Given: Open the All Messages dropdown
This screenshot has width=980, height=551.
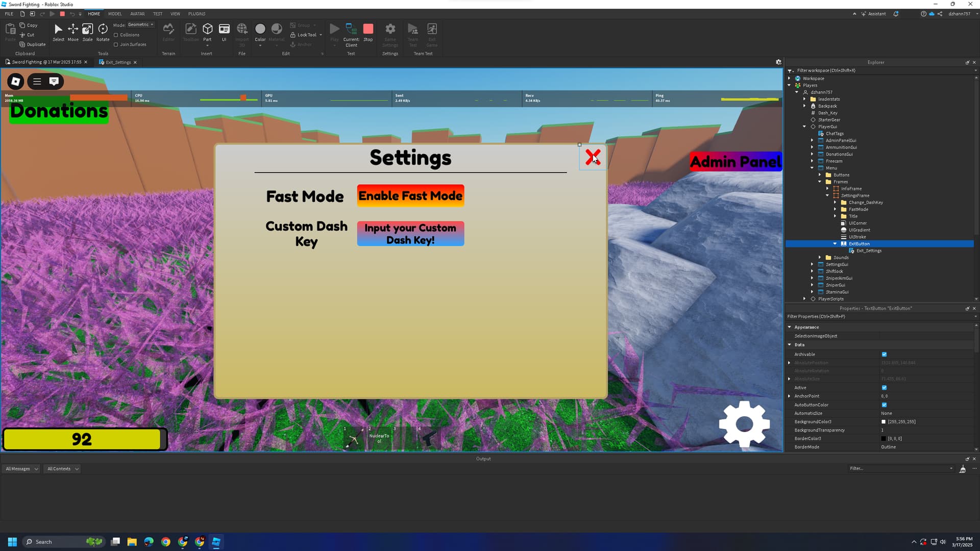Looking at the screenshot, I should click(x=21, y=469).
